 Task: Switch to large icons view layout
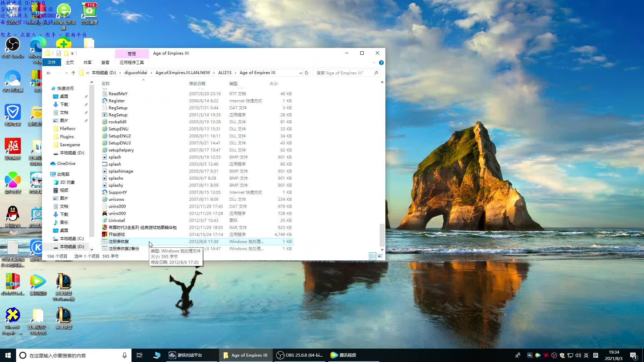coord(380,256)
